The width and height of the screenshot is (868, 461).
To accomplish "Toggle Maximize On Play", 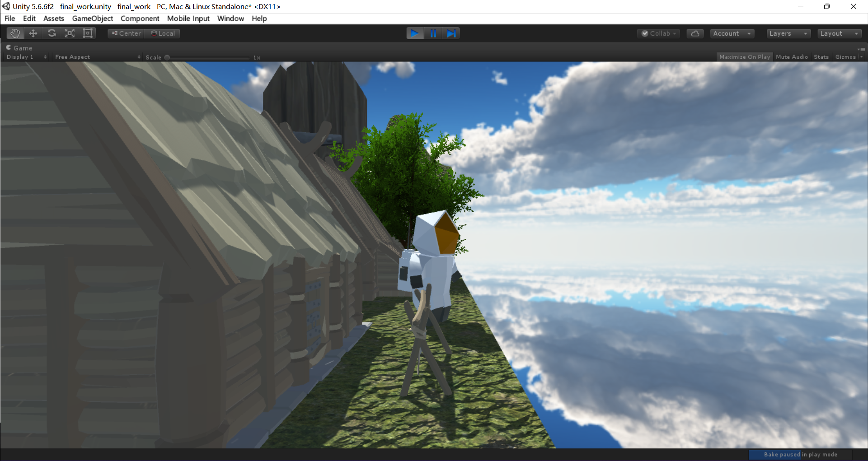I will click(745, 57).
